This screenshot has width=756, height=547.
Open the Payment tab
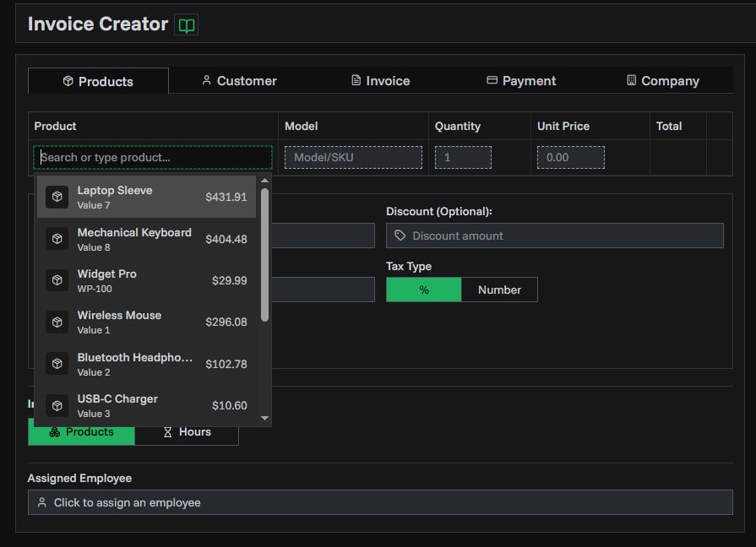coord(520,80)
